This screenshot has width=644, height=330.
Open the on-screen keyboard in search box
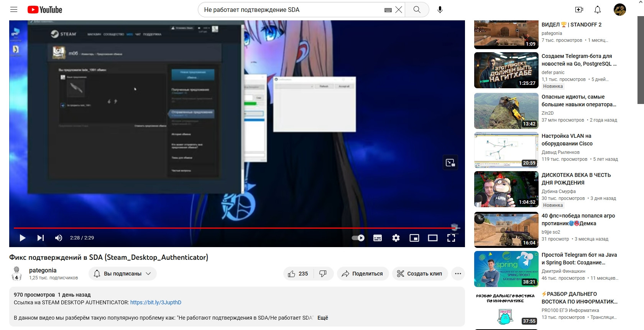(388, 10)
